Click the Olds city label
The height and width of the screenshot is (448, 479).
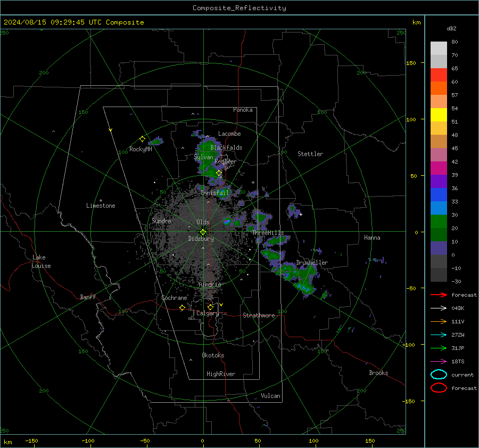pyautogui.click(x=203, y=222)
